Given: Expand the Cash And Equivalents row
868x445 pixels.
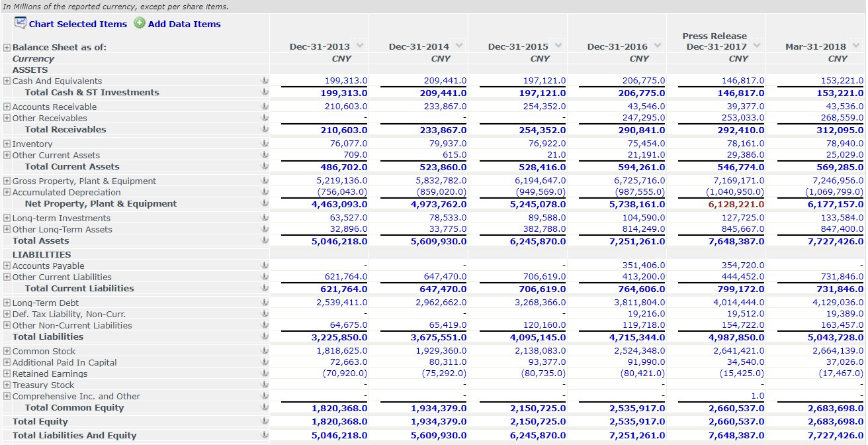Looking at the screenshot, I should pos(7,81).
